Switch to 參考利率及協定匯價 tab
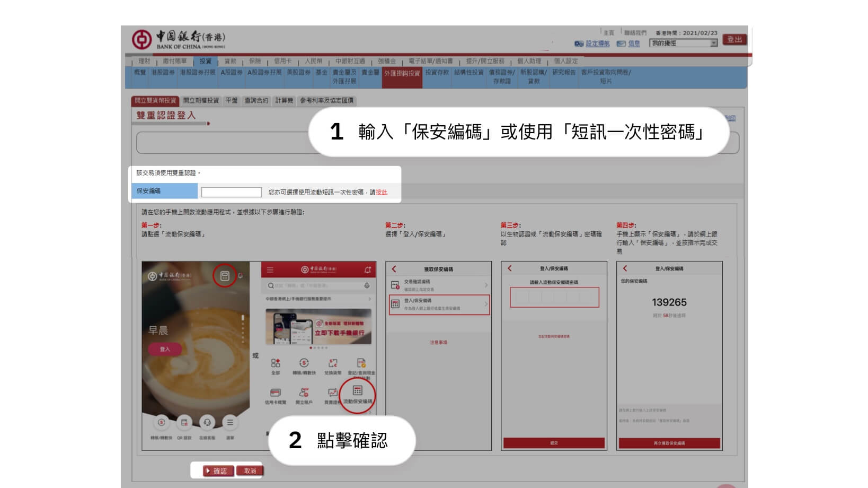Screen dimensions: 868x488 tap(326, 100)
